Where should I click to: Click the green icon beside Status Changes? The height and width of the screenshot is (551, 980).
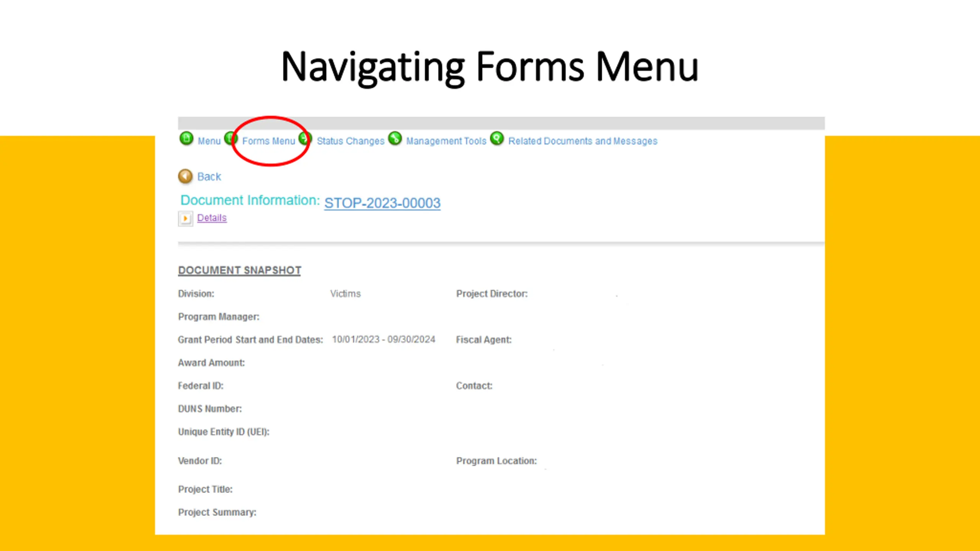tap(305, 138)
